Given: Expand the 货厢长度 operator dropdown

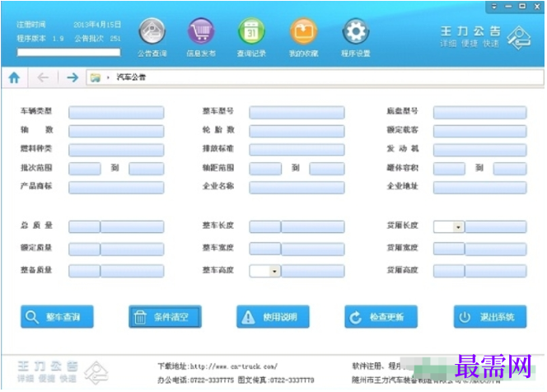Looking at the screenshot, I should click(458, 227).
